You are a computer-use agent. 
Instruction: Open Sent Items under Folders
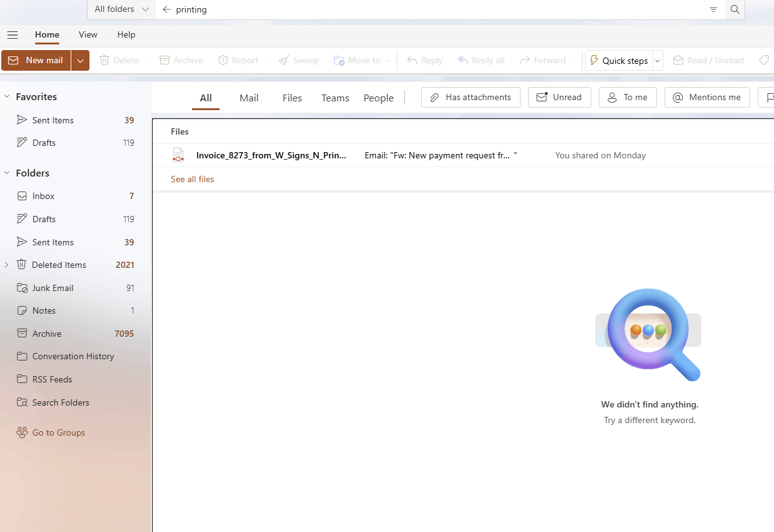point(75,242)
